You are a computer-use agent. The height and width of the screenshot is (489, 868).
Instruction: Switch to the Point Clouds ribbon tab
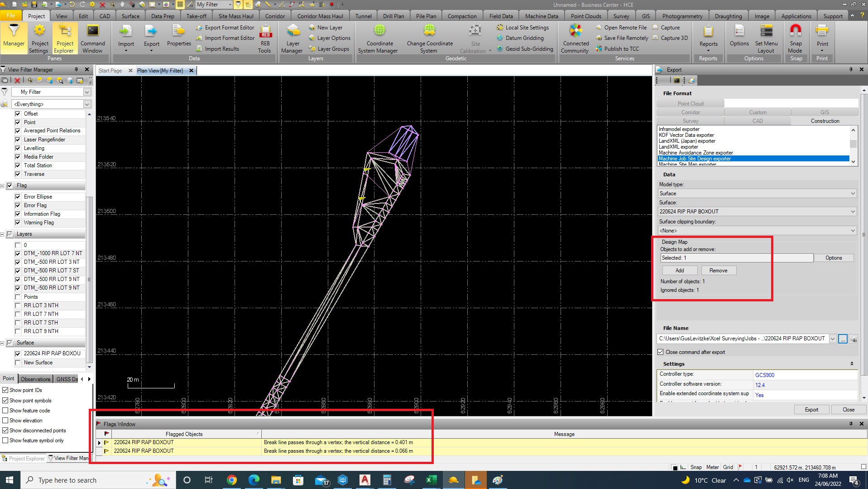click(x=586, y=16)
